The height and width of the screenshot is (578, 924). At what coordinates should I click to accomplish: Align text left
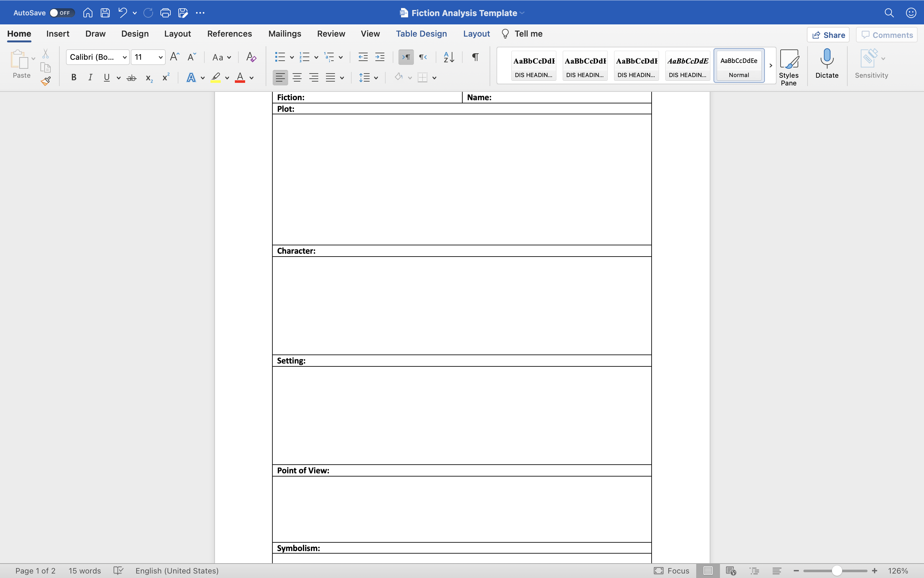tap(280, 78)
